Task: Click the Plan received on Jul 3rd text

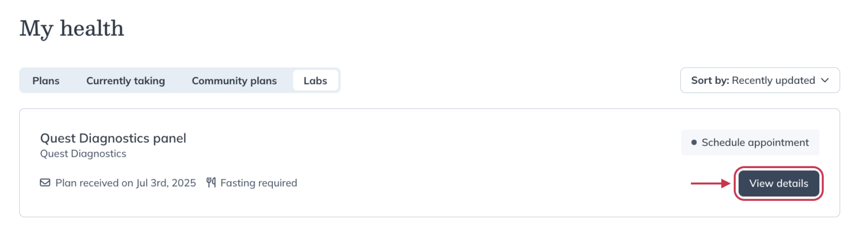Action: click(x=125, y=183)
